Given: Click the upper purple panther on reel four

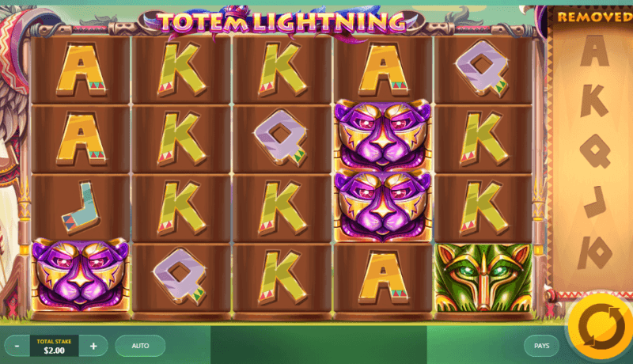Looking at the screenshot, I should pos(383,135).
